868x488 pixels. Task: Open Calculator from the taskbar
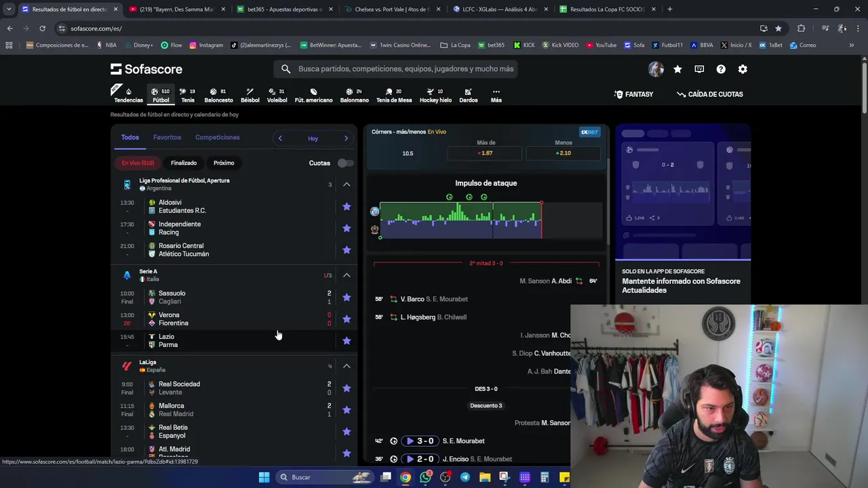(545, 477)
